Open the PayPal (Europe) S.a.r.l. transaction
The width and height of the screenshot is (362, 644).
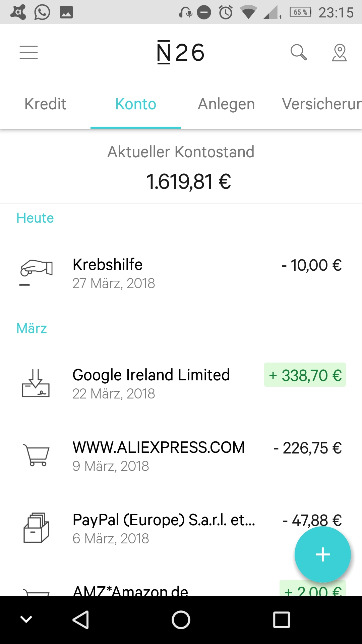pyautogui.click(x=181, y=528)
